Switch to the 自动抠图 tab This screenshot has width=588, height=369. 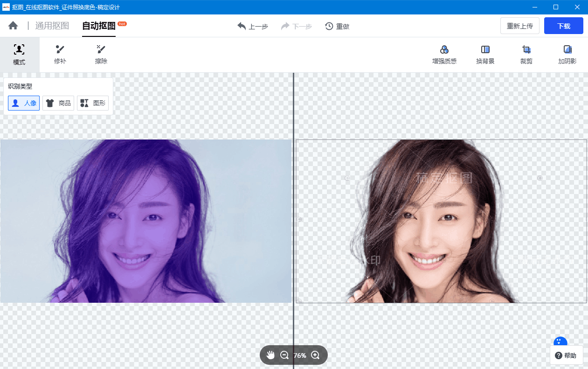point(99,26)
